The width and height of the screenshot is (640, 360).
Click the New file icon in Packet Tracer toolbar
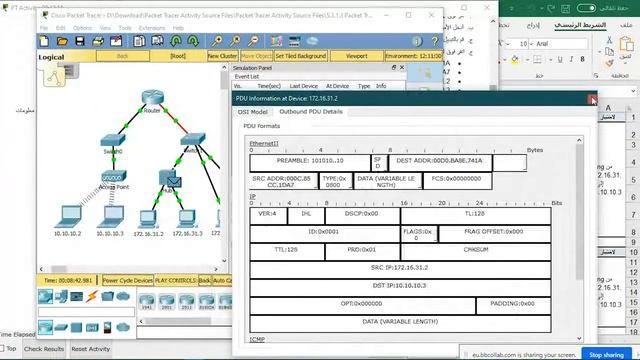(44, 41)
